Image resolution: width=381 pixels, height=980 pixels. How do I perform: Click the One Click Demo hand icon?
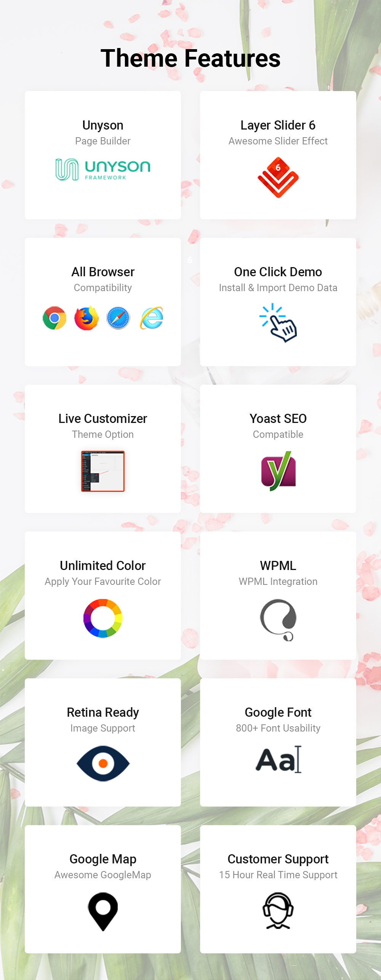click(278, 322)
